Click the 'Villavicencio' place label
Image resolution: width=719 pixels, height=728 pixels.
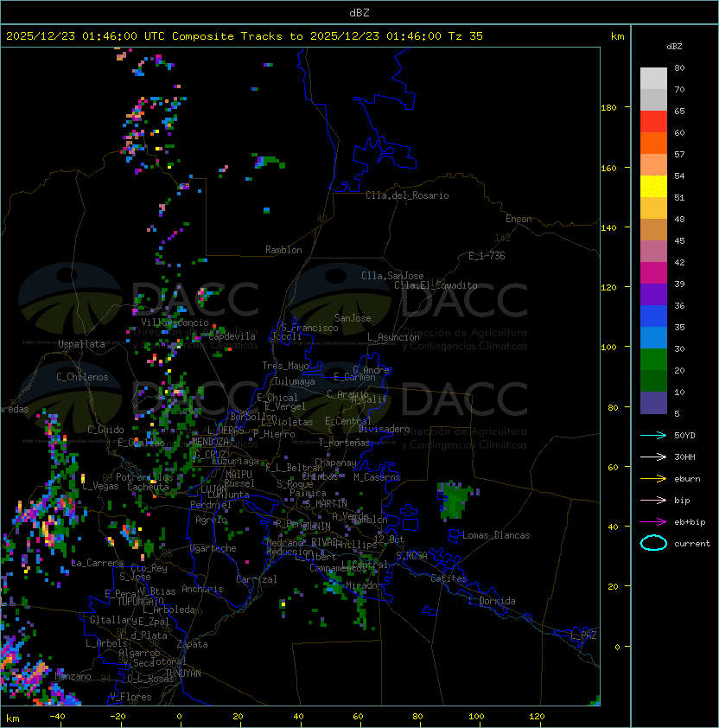175,322
